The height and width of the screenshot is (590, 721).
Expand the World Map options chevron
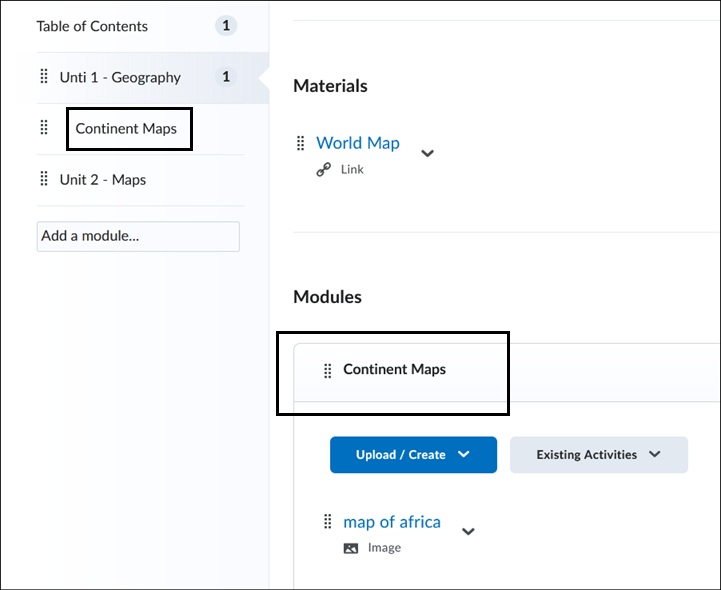tap(427, 153)
